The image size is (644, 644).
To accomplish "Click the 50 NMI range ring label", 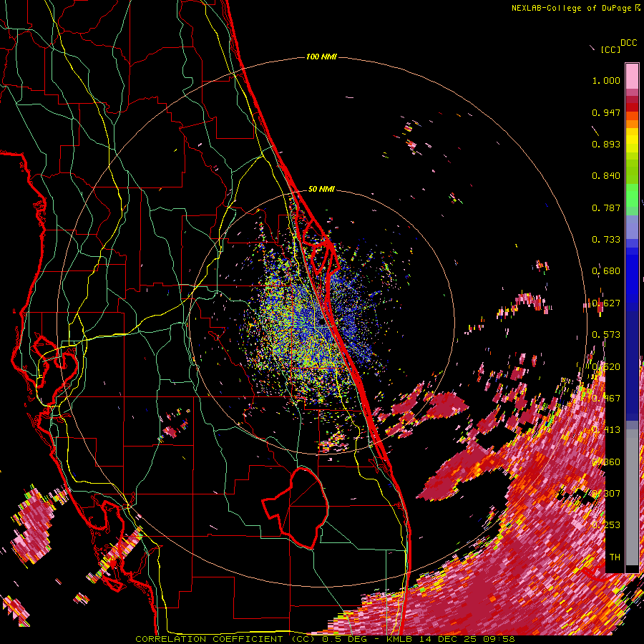I will [321, 190].
